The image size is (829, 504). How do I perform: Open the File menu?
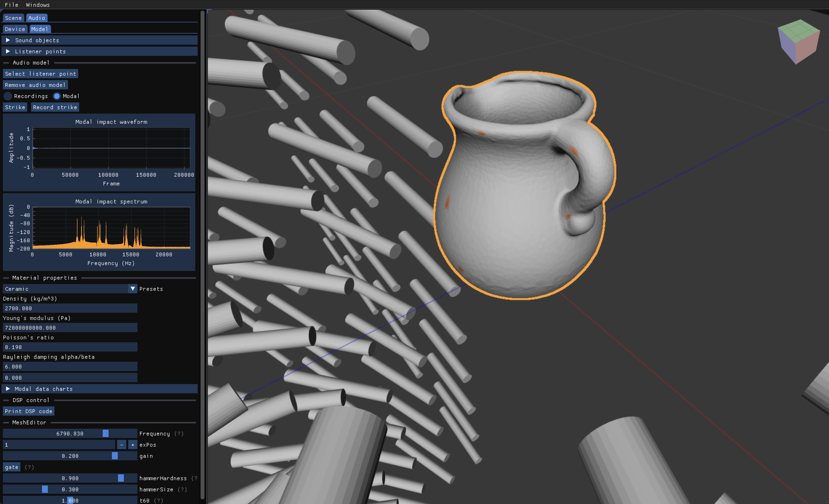pyautogui.click(x=11, y=5)
